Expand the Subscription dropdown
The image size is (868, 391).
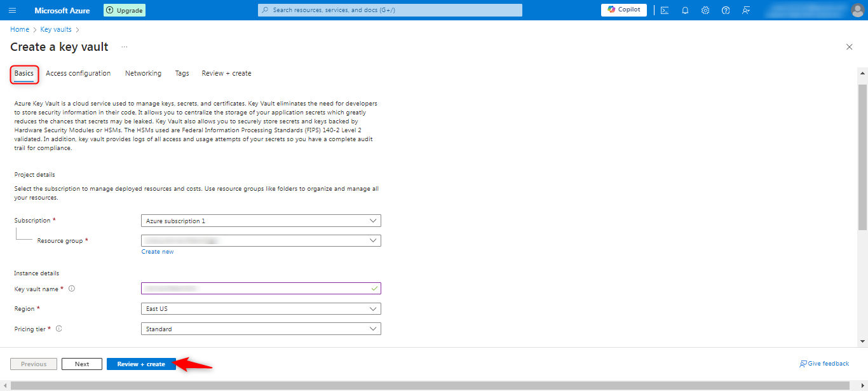(261, 221)
